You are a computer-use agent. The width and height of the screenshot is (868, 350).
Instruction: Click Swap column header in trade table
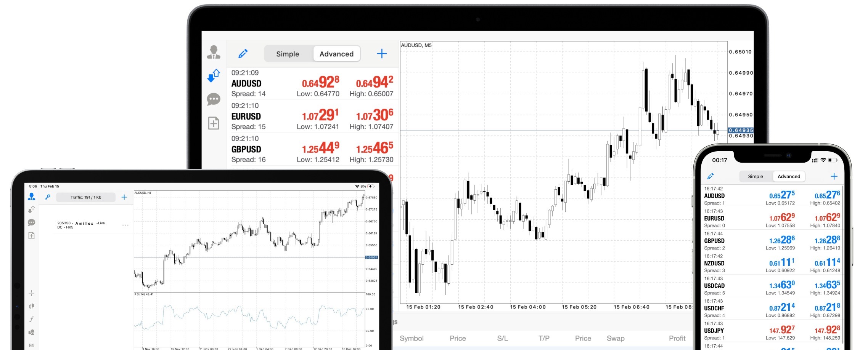click(616, 338)
